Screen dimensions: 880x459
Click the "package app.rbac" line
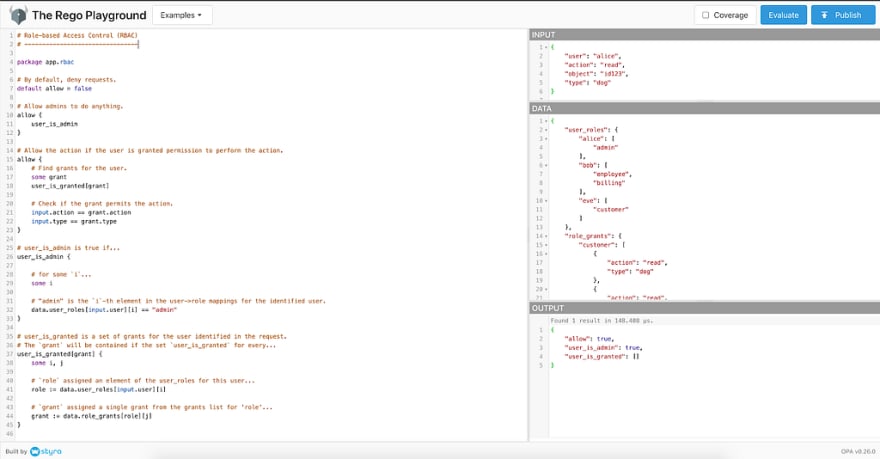[x=45, y=62]
